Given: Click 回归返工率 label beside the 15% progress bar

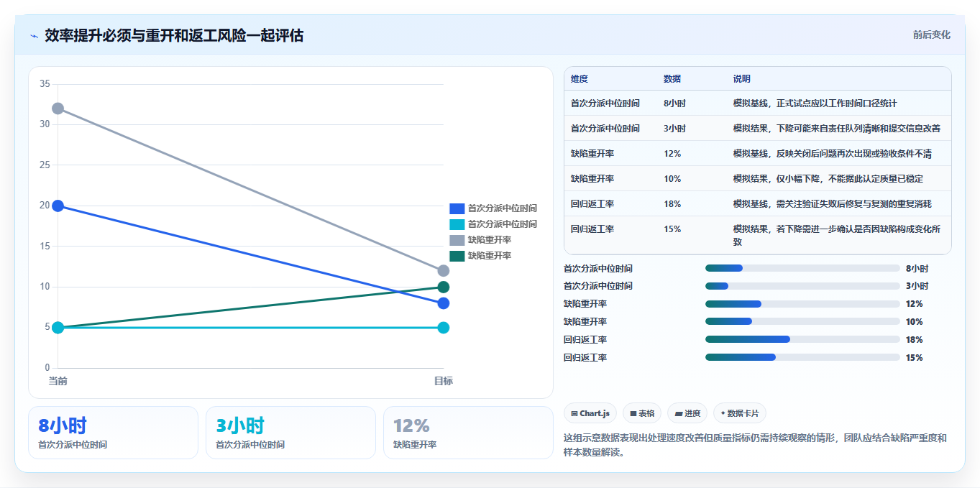Looking at the screenshot, I should [585, 358].
